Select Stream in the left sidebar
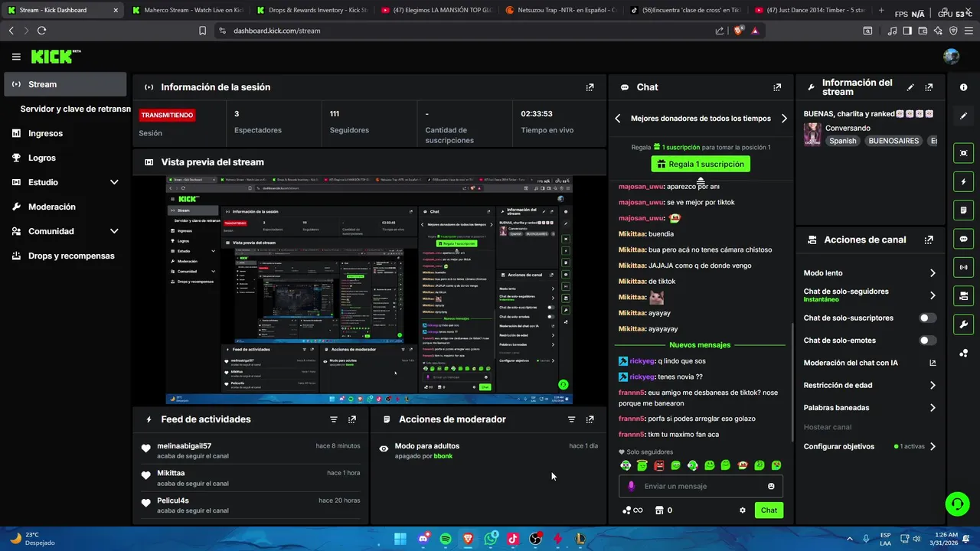Screen dimensions: 980x551 (65, 84)
